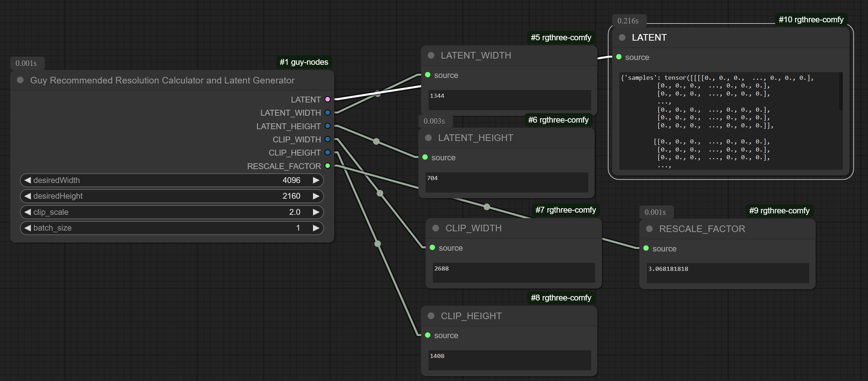Screen dimensions: 868x381
Task: Collapse the CLIP_WIDTH display node
Action: tap(436, 228)
